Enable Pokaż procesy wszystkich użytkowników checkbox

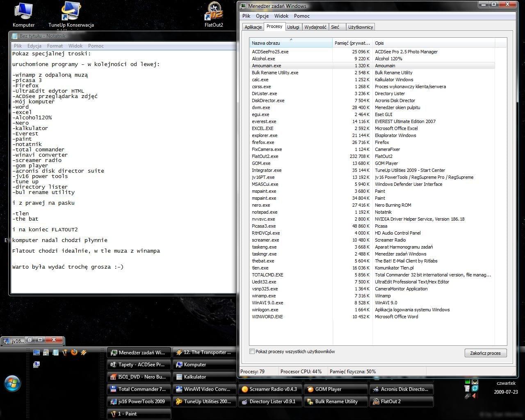pos(252,352)
